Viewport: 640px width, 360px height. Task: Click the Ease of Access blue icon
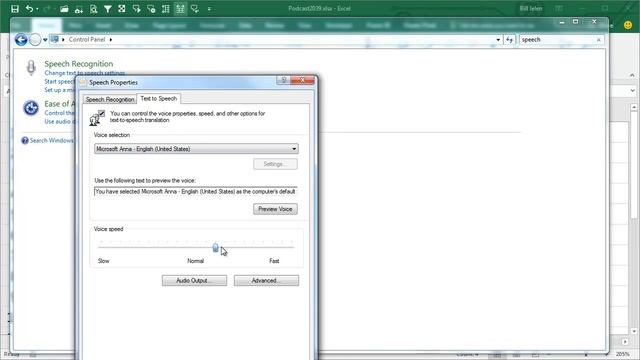point(31,108)
